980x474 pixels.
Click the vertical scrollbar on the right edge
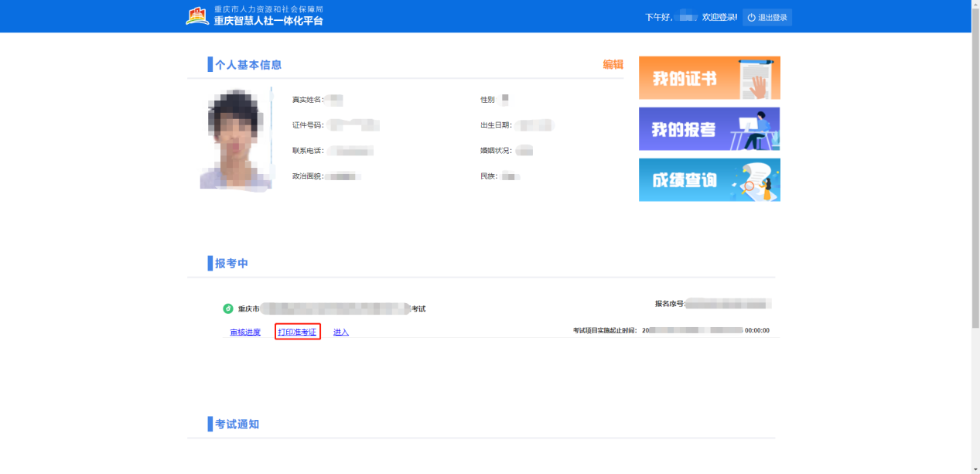coord(975,232)
